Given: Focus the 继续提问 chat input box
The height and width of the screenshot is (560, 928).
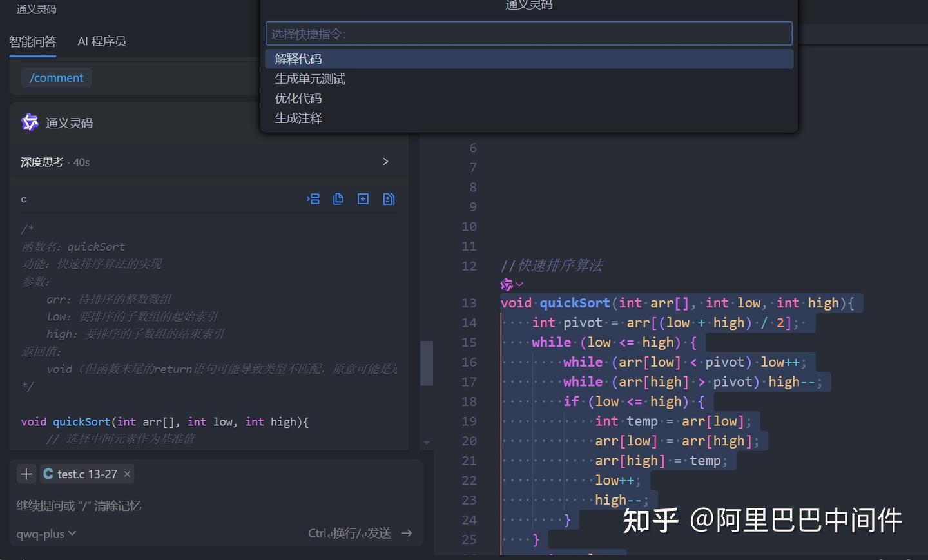Looking at the screenshot, I should click(216, 506).
